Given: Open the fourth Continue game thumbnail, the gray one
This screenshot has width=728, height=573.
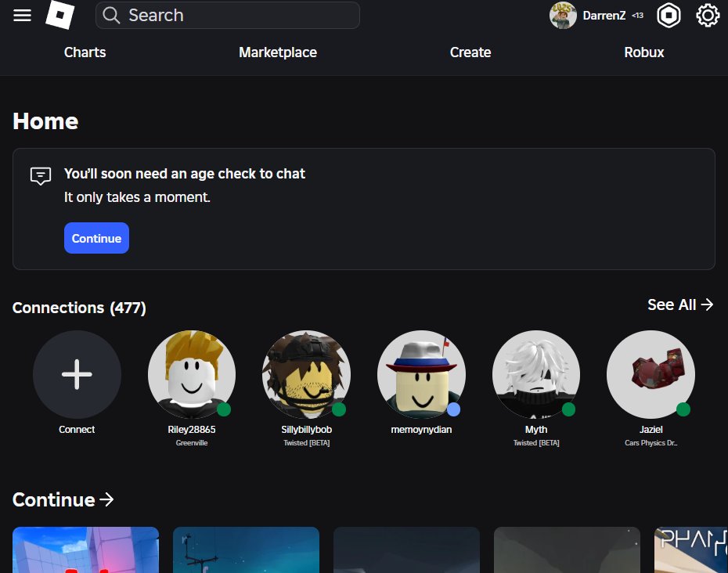Looking at the screenshot, I should tap(567, 550).
